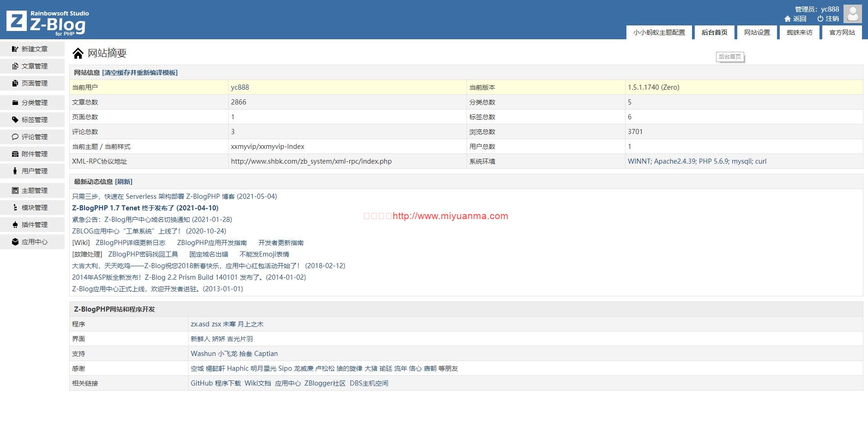Open the 工单系统 上线了 news link
The image size is (868, 429).
coord(149,231)
